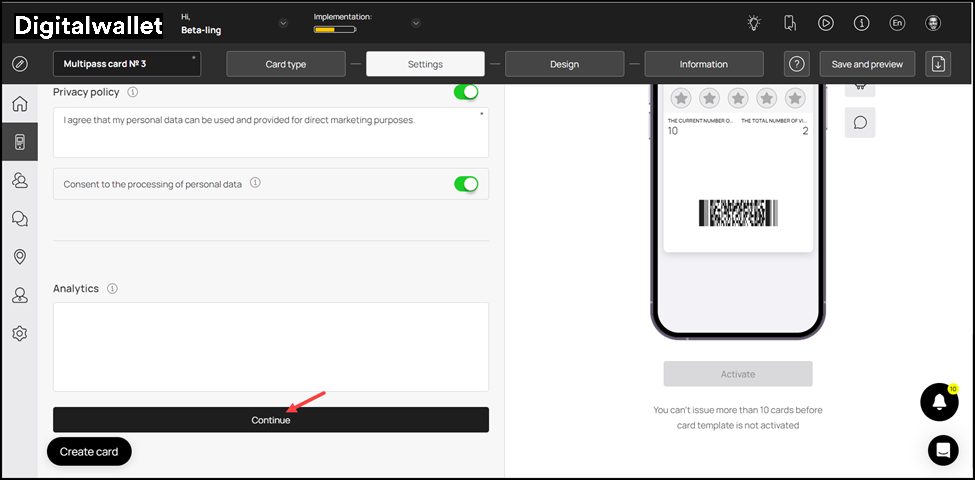Click the notification bell icon
The width and height of the screenshot is (975, 480).
click(939, 402)
